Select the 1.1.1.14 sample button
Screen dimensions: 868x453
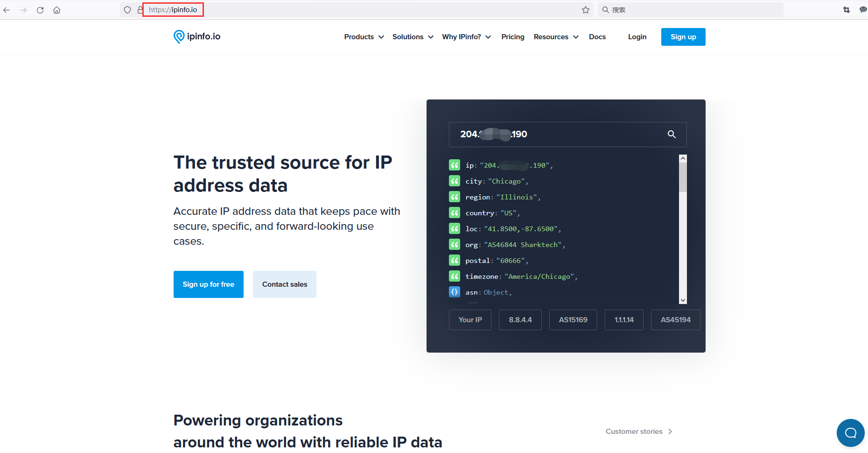(624, 320)
